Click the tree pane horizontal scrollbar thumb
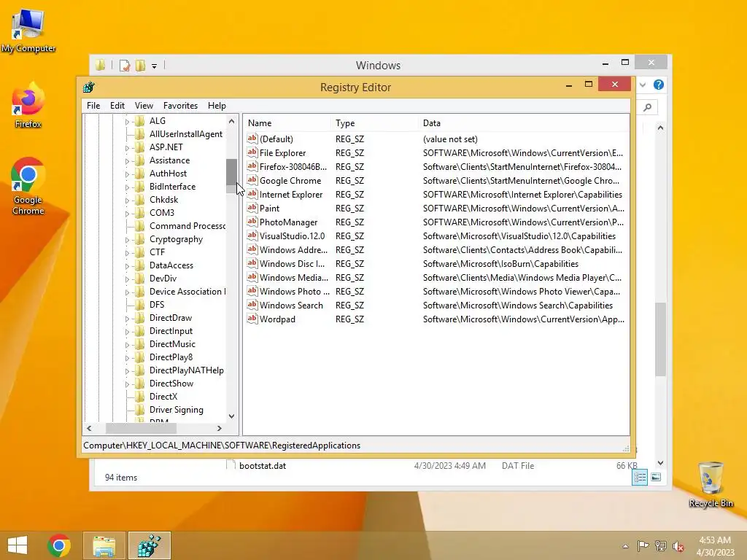The image size is (747, 560). [x=141, y=428]
